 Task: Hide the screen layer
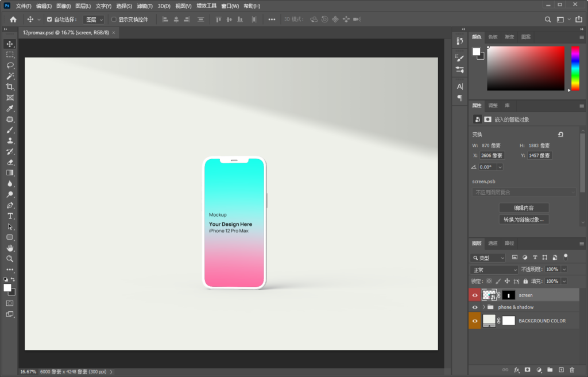[x=475, y=295]
